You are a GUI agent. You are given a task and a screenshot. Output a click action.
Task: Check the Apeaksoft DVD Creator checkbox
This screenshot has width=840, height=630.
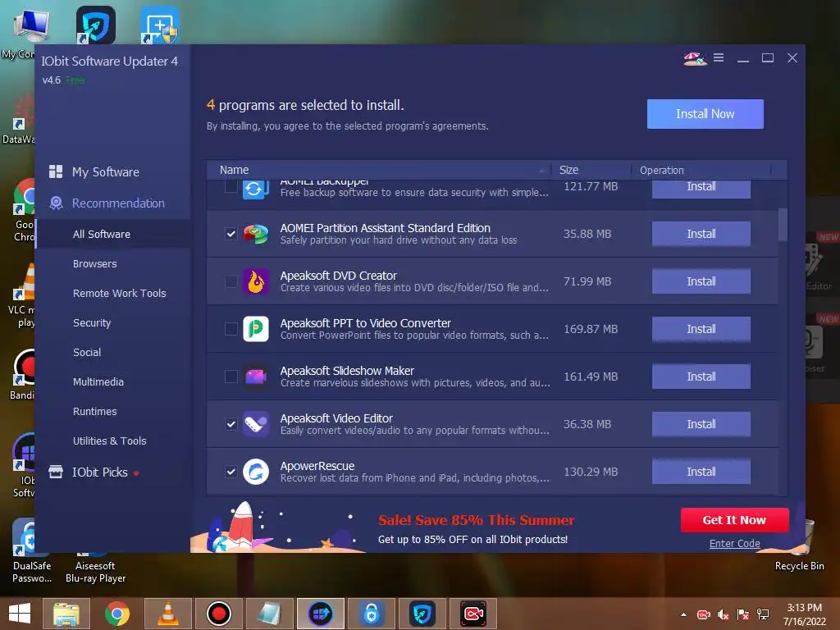tap(231, 282)
